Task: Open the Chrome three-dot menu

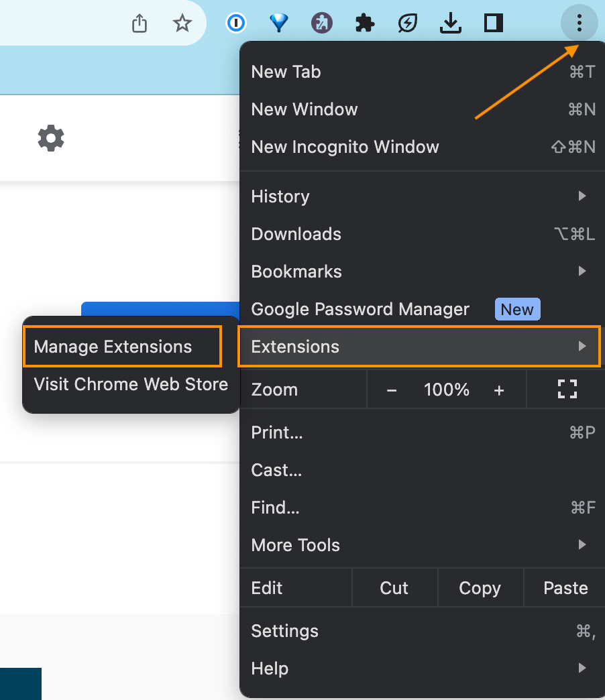Action: (x=579, y=23)
